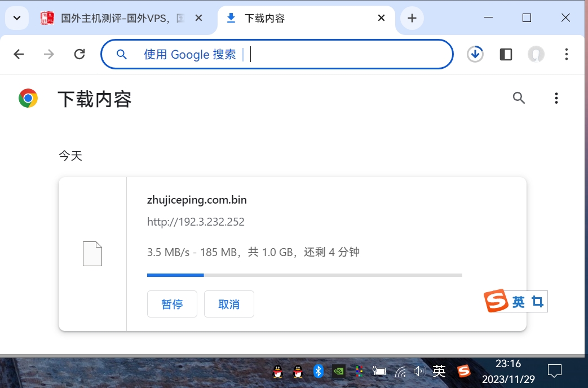Open a new tab with plus button
Screen dimensions: 588x388
click(412, 18)
